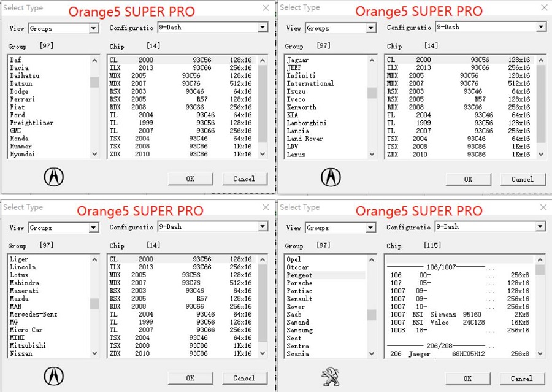Screen dimensions: 552x392
Task: Expand the View dropdown in the Peugeot dialog
Action: [370, 228]
